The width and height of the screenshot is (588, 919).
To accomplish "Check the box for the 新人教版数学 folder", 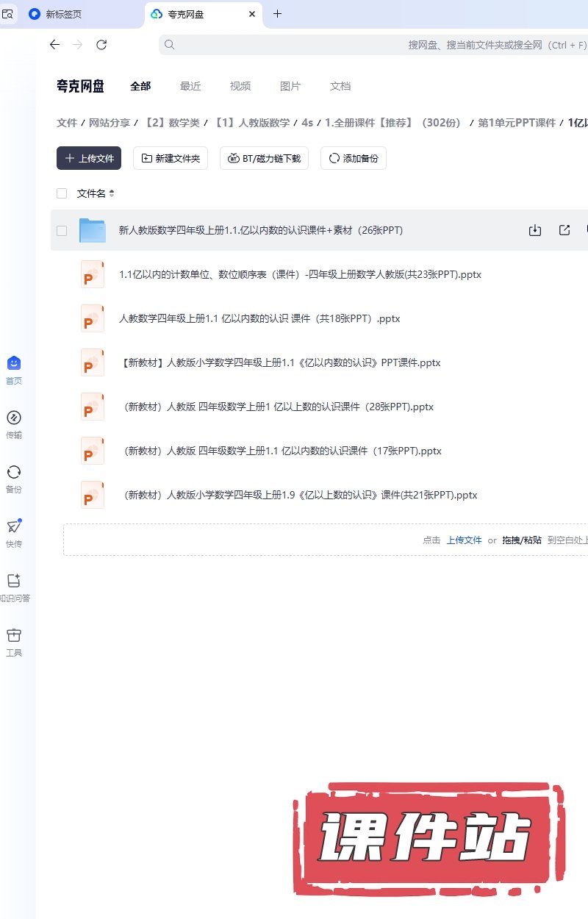I will click(62, 230).
